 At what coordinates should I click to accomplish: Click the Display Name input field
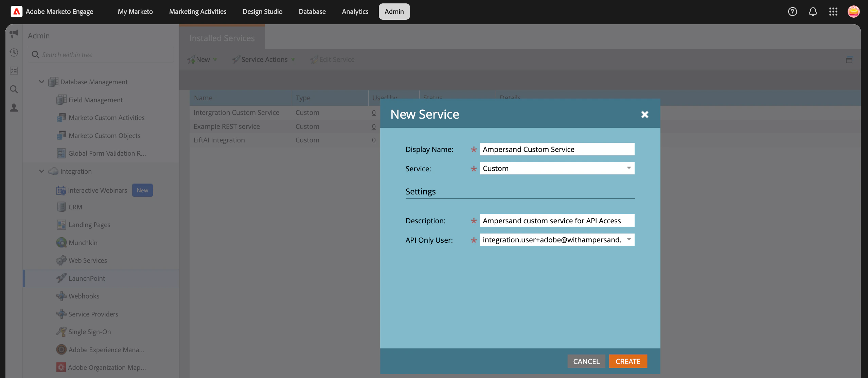point(556,149)
